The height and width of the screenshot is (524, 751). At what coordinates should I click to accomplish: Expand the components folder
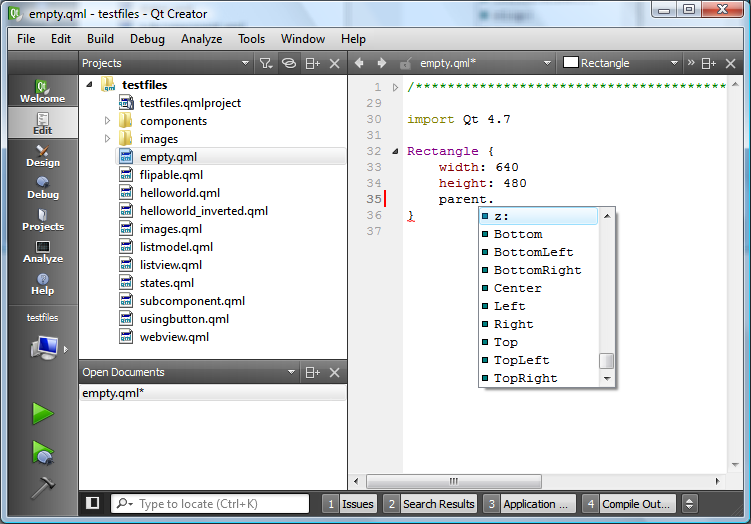coord(108,121)
